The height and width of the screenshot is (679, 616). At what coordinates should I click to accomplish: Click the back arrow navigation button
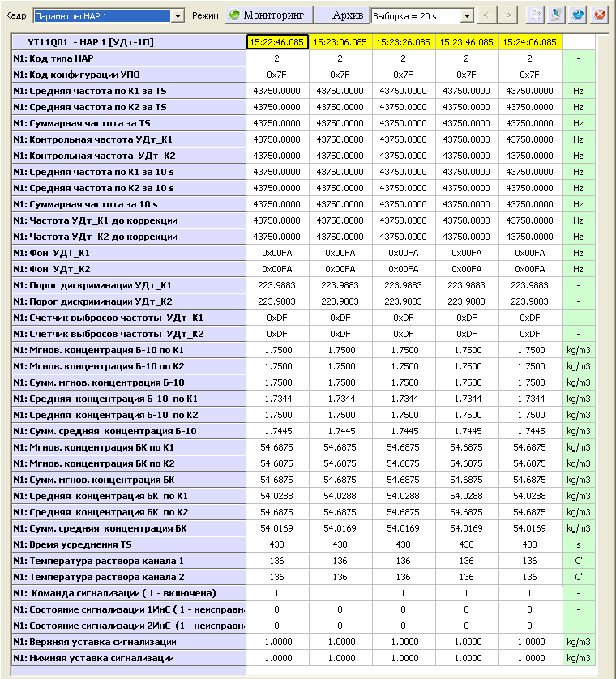[x=487, y=15]
